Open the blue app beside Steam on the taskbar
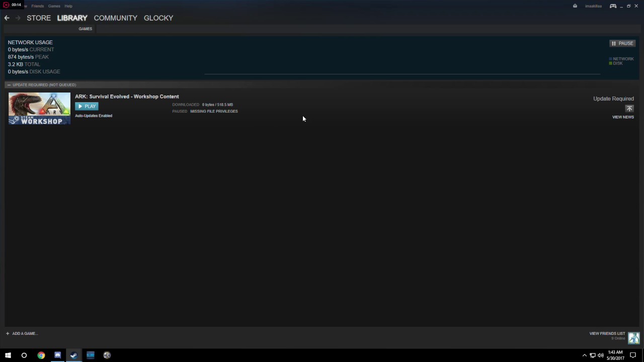The image size is (644, 362). coord(91,355)
